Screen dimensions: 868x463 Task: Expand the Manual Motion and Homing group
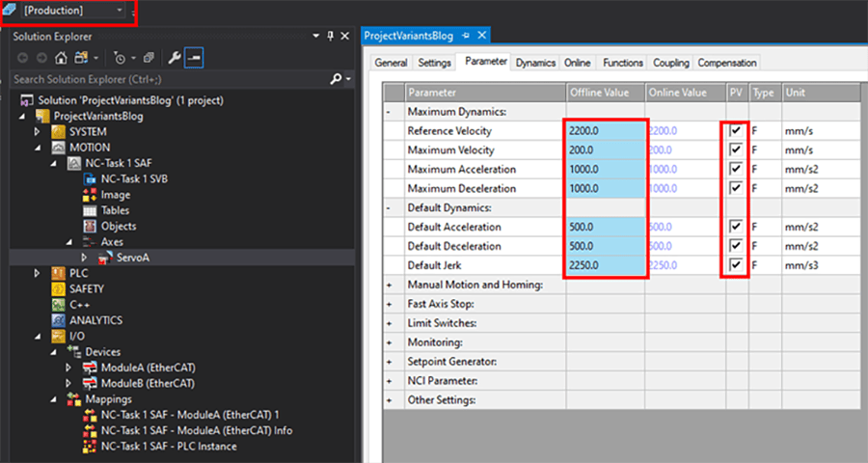pyautogui.click(x=389, y=285)
